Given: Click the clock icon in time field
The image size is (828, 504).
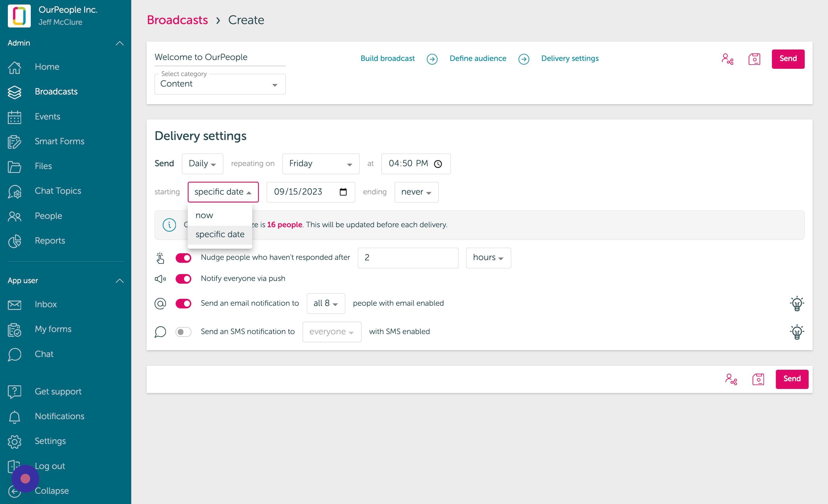Looking at the screenshot, I should [x=438, y=164].
